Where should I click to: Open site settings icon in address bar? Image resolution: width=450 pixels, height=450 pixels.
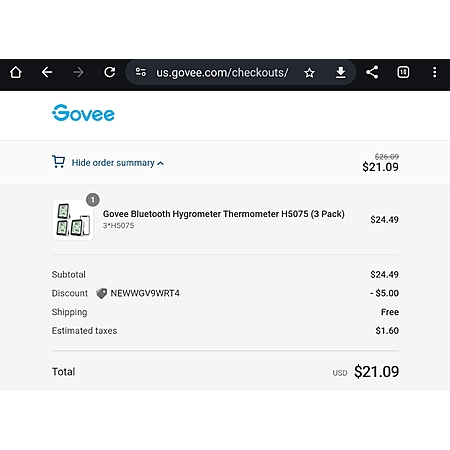tap(140, 72)
